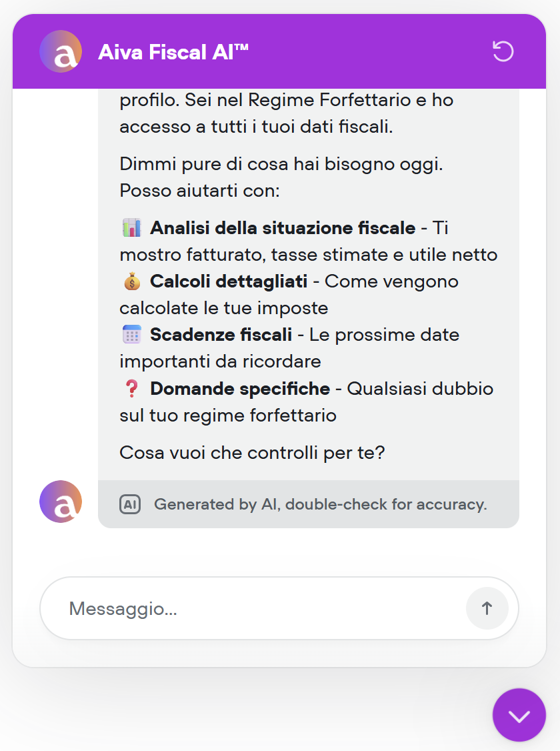Expand the chat with the purple chevron button
560x751 pixels.
click(x=519, y=714)
